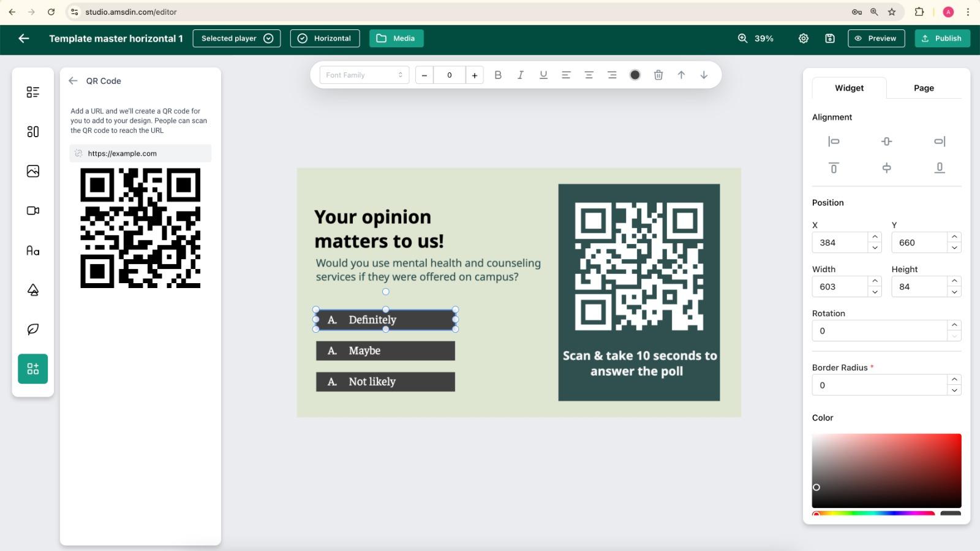Click the font size value field
Viewport: 980px width, 551px height.
coord(450,75)
